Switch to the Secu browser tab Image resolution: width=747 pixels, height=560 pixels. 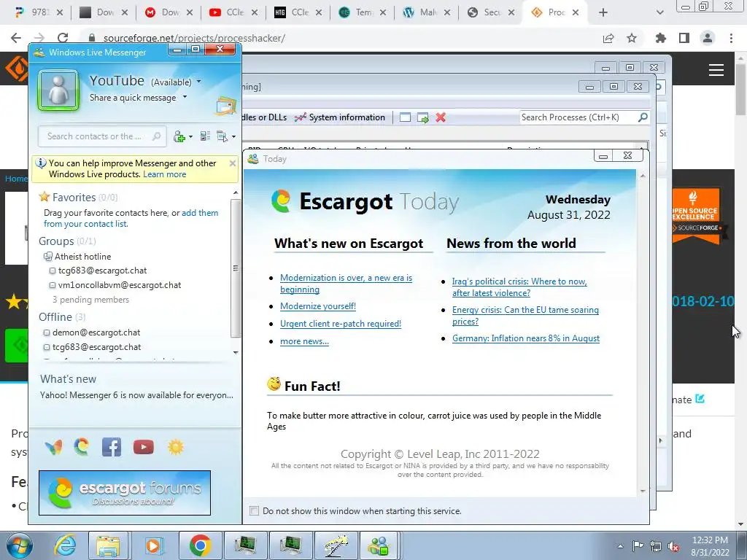pos(491,13)
